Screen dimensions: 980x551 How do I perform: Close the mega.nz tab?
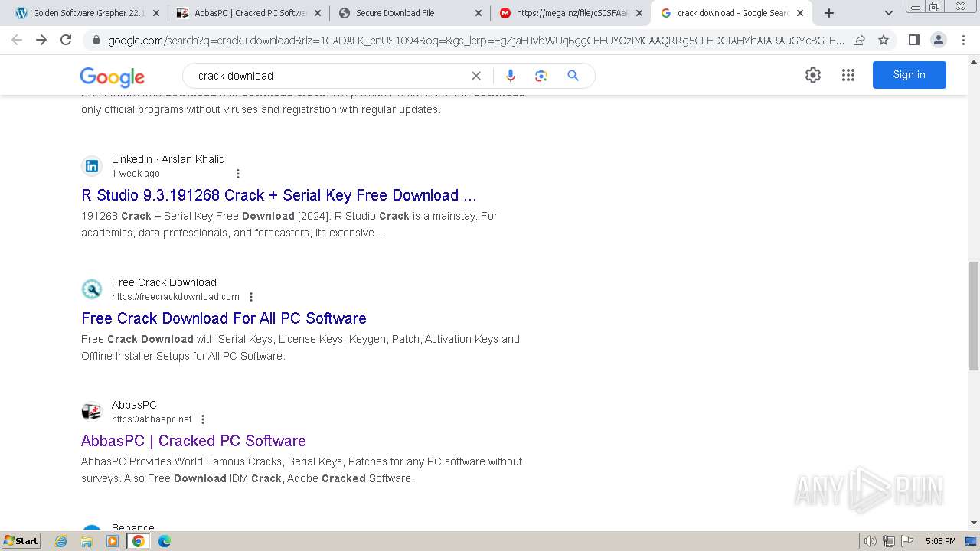click(639, 13)
